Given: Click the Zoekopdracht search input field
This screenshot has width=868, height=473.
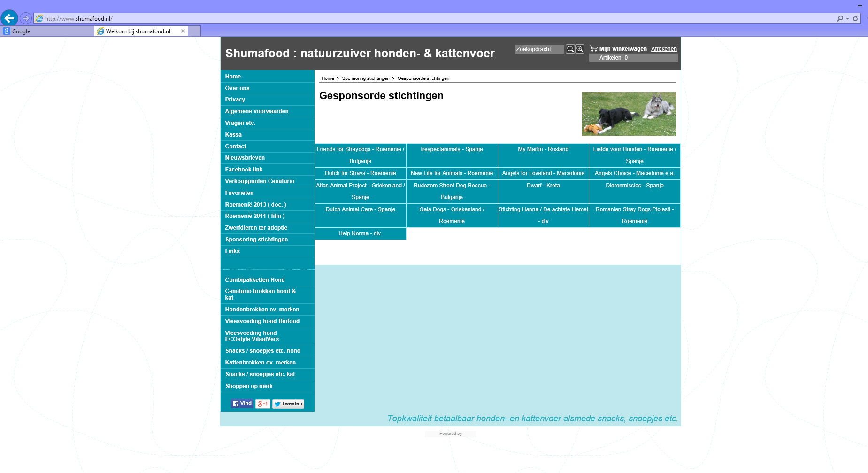Looking at the screenshot, I should click(x=539, y=49).
